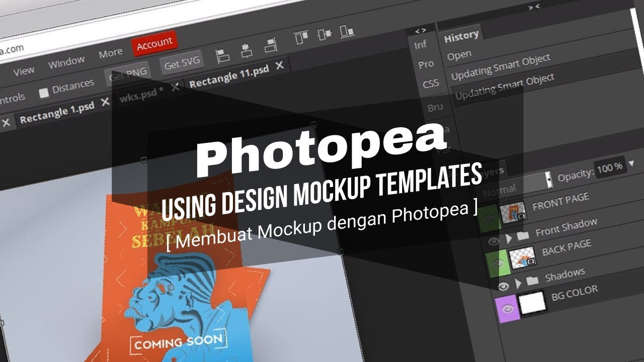Hide the Shadows folder
Viewport: 644px width, 362px height.
click(503, 287)
